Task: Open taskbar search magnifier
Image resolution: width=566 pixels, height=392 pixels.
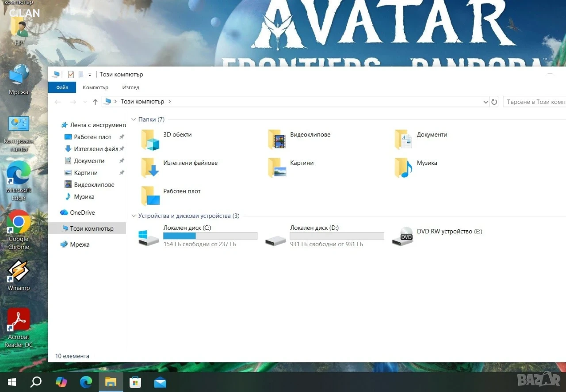Action: 36,382
